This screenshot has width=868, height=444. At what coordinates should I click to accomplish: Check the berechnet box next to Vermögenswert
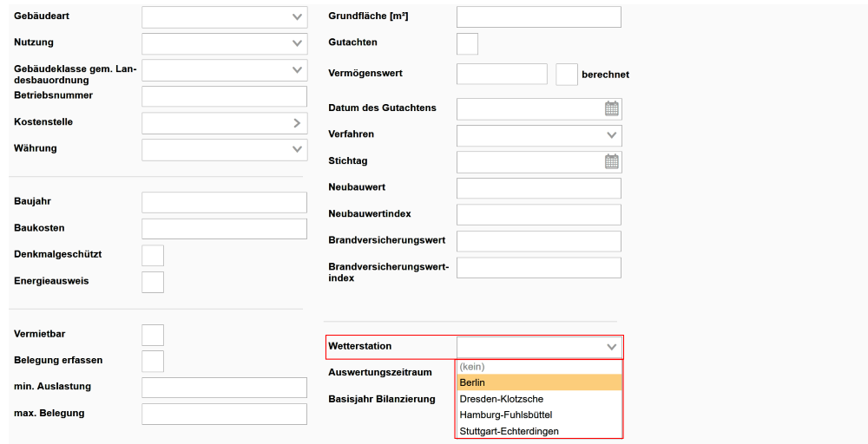[x=567, y=75]
